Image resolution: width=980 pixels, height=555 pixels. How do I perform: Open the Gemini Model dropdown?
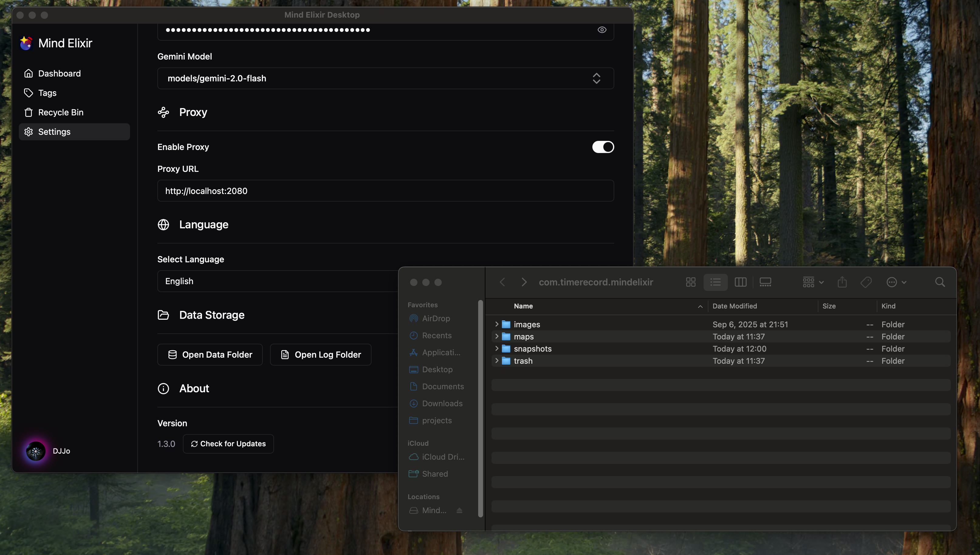(x=385, y=78)
